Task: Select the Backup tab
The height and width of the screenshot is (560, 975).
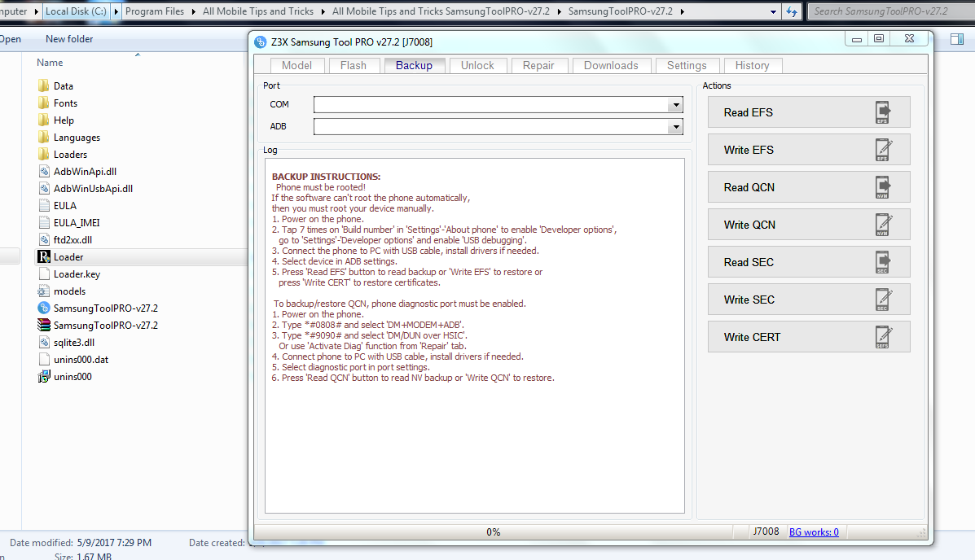Action: [414, 66]
